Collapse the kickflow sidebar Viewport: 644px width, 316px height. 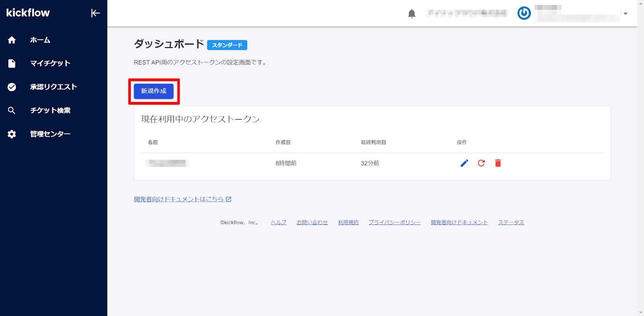tap(95, 13)
